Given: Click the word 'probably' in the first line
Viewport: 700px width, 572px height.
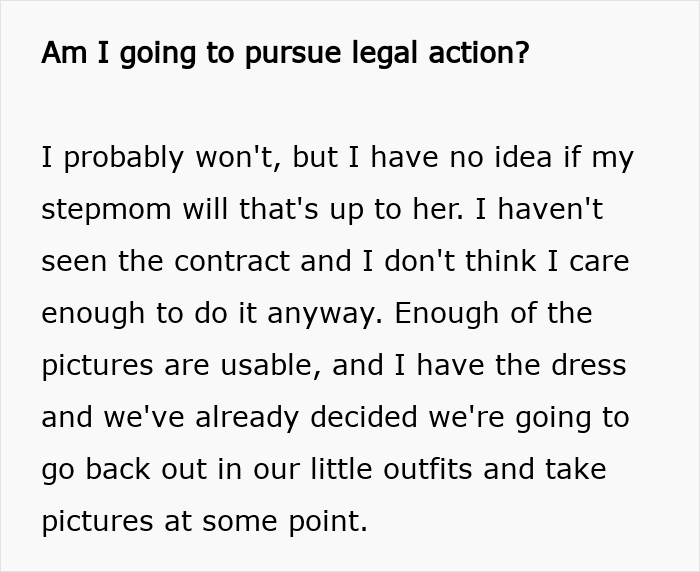Looking at the screenshot, I should (124, 159).
